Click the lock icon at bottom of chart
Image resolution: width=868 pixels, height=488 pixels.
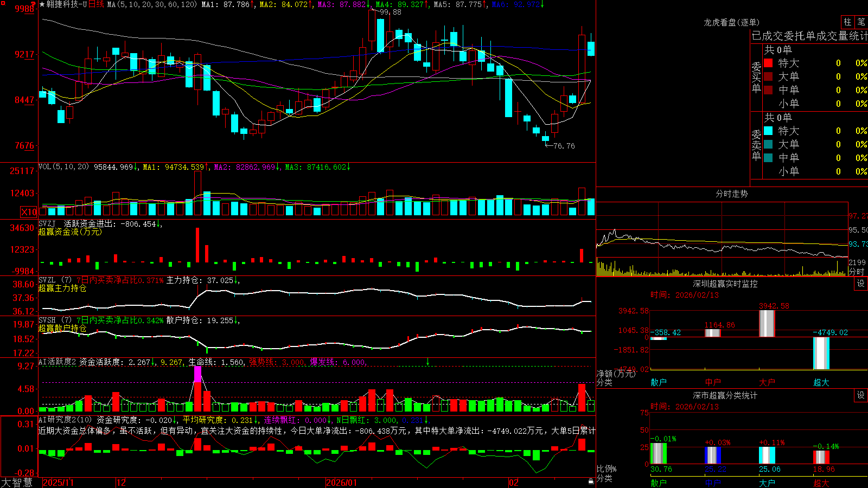pyautogui.click(x=591, y=481)
